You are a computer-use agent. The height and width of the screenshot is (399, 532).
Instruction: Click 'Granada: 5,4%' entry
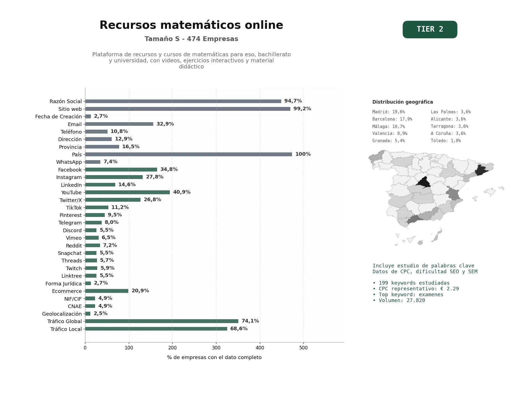388,141
